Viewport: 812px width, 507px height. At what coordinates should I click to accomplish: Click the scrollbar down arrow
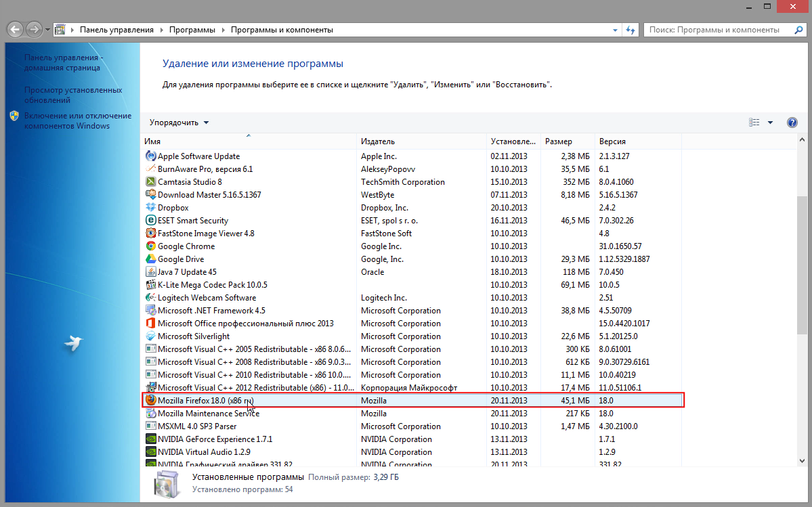802,460
